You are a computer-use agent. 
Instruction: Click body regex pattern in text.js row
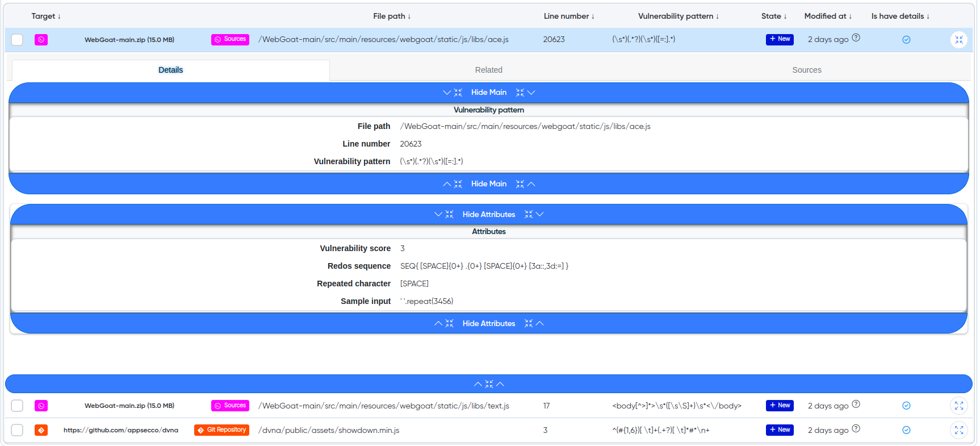coord(677,406)
